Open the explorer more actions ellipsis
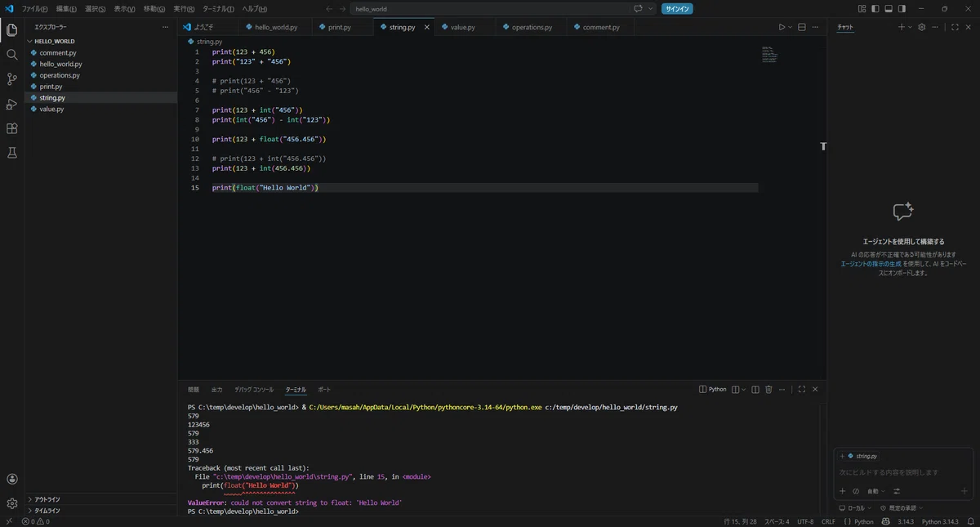980x527 pixels. pos(165,27)
